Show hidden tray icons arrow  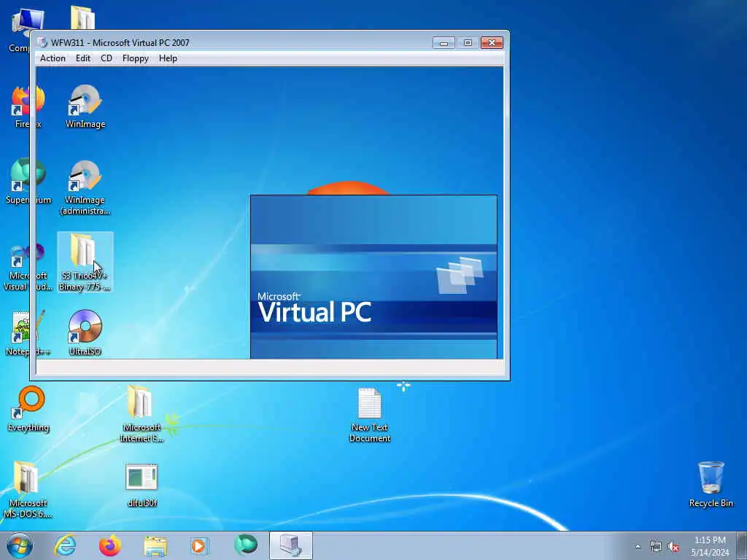[x=638, y=547]
